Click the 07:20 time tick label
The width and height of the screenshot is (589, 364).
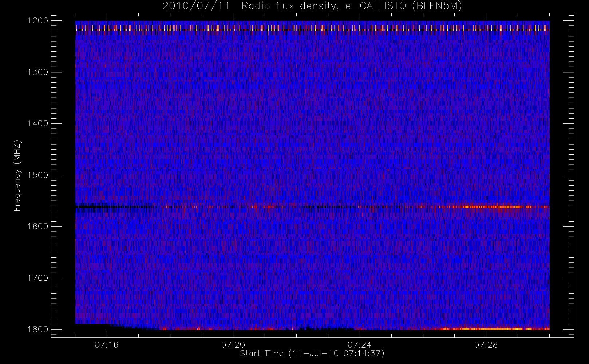[x=233, y=345]
